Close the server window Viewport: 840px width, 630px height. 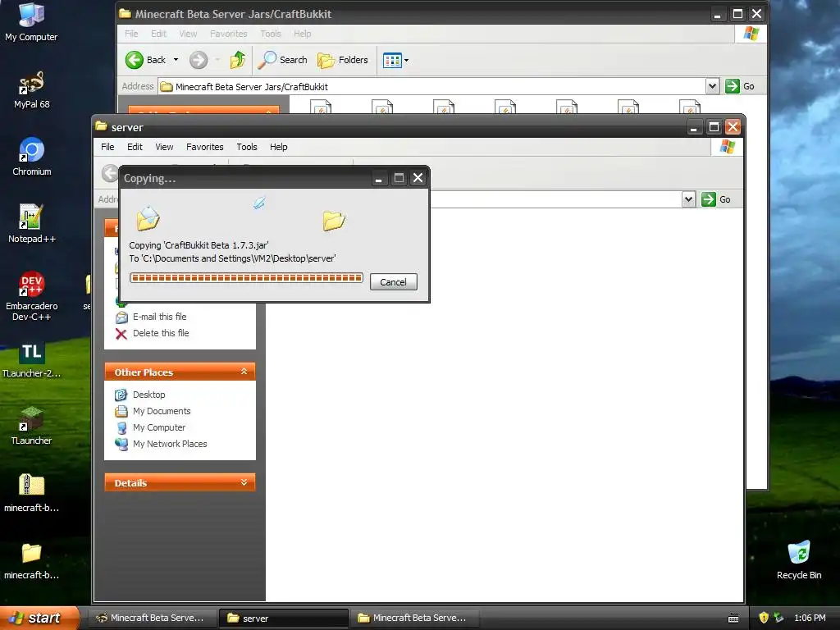tap(733, 127)
